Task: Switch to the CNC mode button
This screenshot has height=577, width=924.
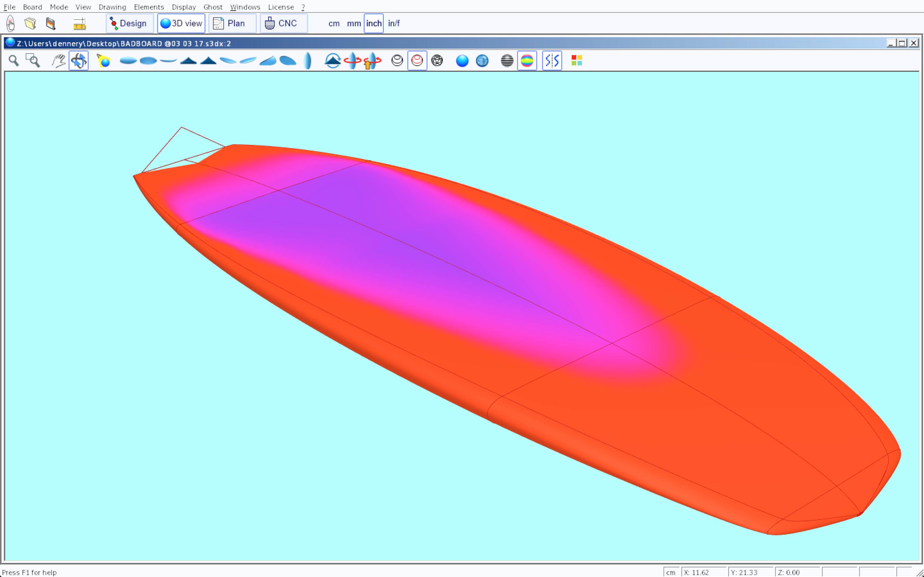Action: [283, 24]
